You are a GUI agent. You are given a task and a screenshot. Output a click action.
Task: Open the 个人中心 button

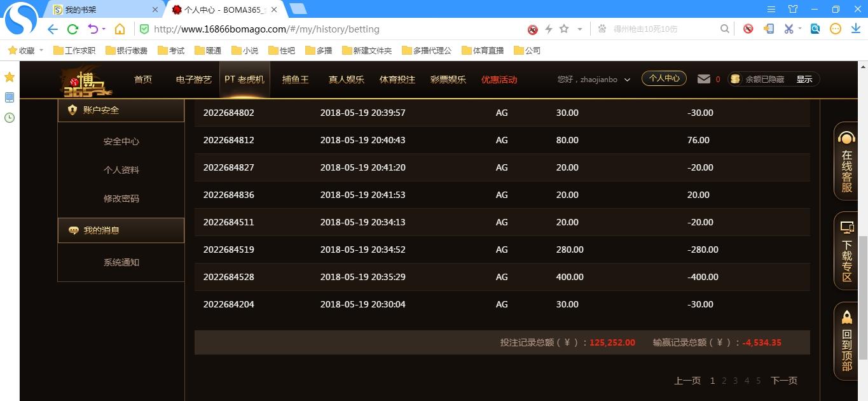pyautogui.click(x=664, y=79)
